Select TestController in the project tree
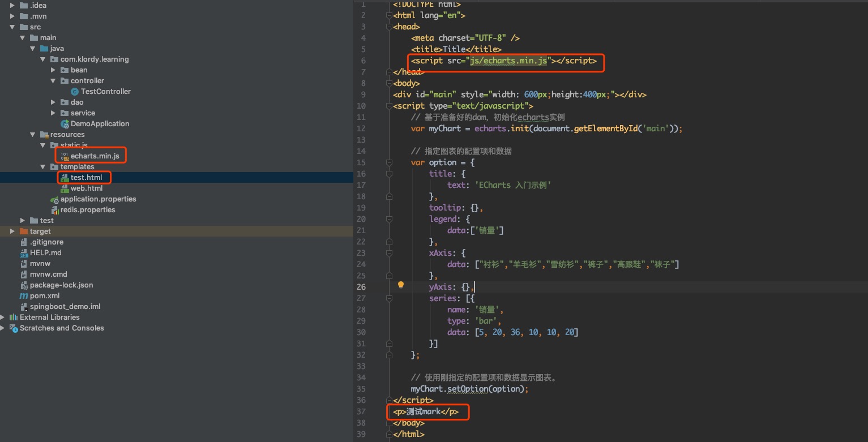Viewport: 868px width, 442px height. click(x=106, y=92)
